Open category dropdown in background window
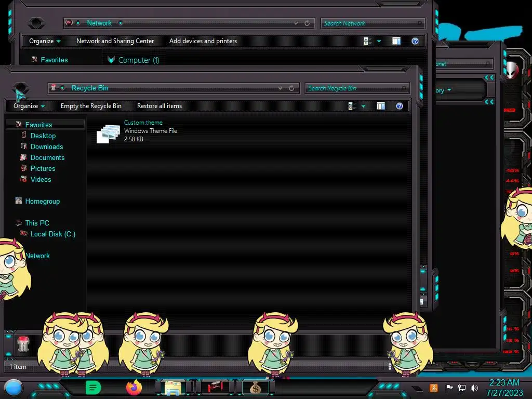Image resolution: width=532 pixels, height=399 pixels. [x=449, y=90]
